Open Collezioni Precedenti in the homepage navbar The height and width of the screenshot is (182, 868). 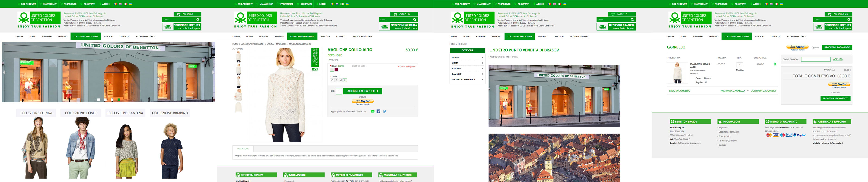(86, 36)
